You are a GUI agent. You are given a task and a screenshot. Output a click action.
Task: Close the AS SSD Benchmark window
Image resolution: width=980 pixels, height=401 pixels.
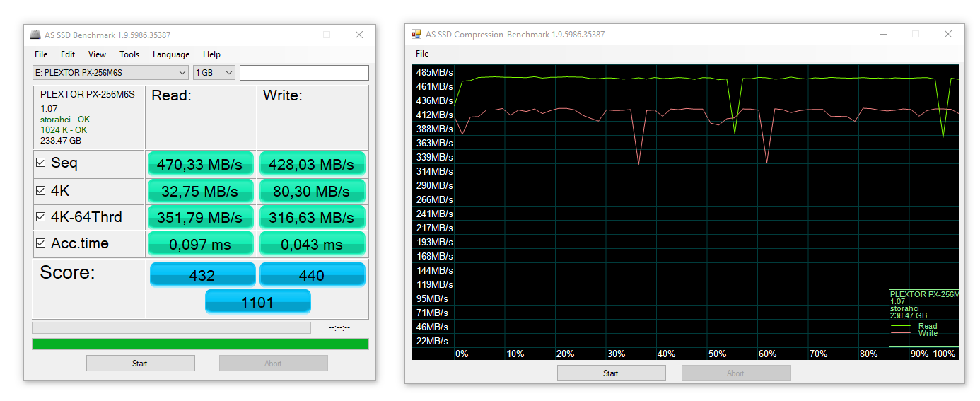tap(359, 35)
